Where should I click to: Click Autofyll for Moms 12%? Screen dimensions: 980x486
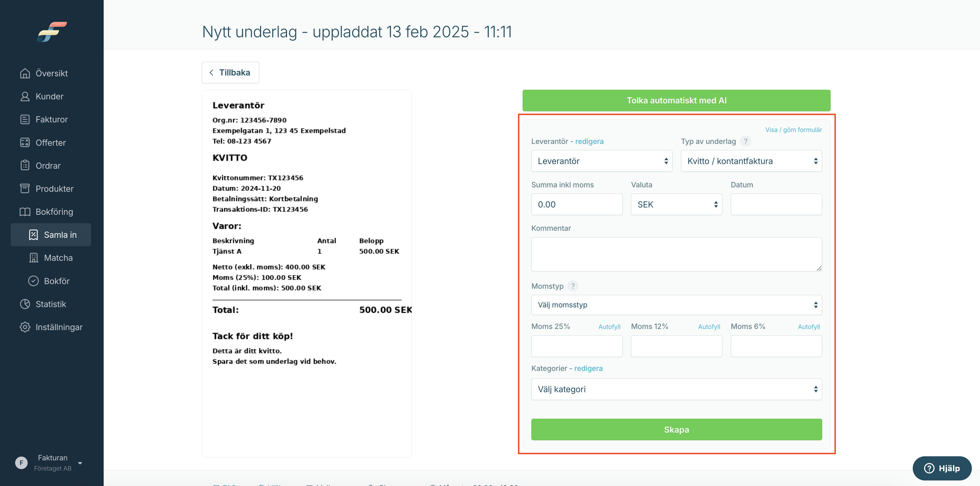click(x=709, y=327)
